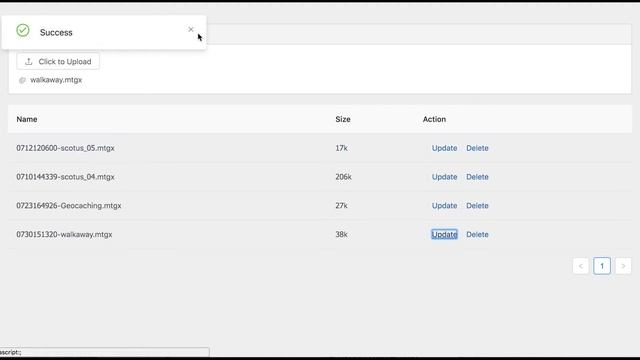
Task: Delete the scotus_04.mtgx file
Action: [x=477, y=177]
